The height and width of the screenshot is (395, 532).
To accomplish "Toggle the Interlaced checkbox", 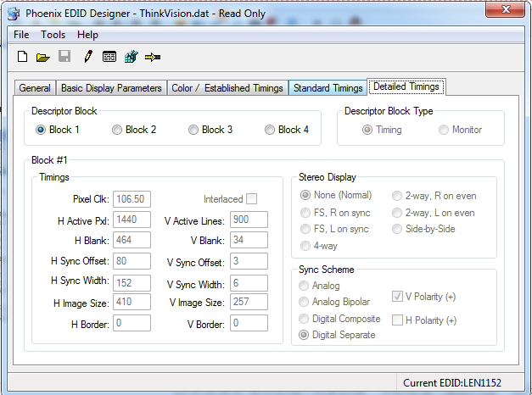I will pos(252,199).
